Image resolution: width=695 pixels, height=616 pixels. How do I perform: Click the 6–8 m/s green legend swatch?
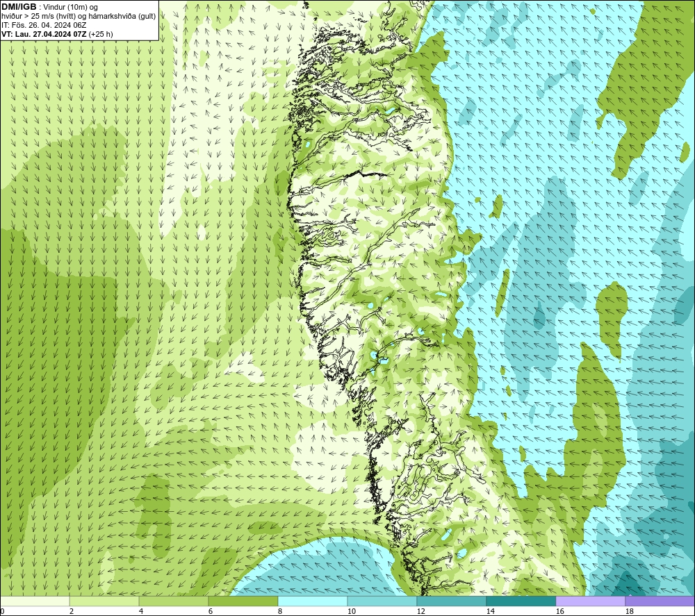[x=243, y=601]
